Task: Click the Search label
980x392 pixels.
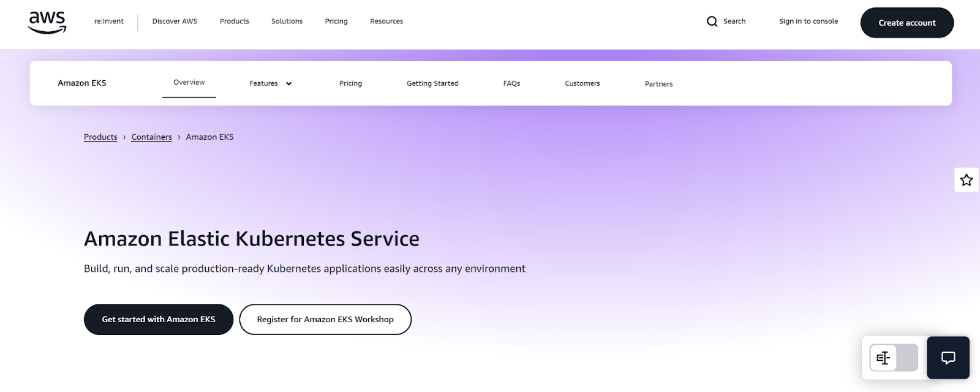Action: point(734,21)
